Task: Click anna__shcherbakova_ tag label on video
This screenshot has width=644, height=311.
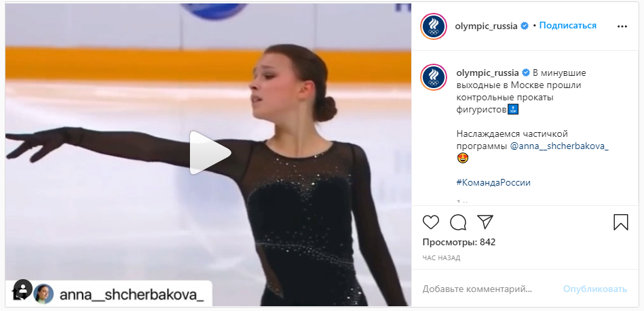Action: click(132, 295)
